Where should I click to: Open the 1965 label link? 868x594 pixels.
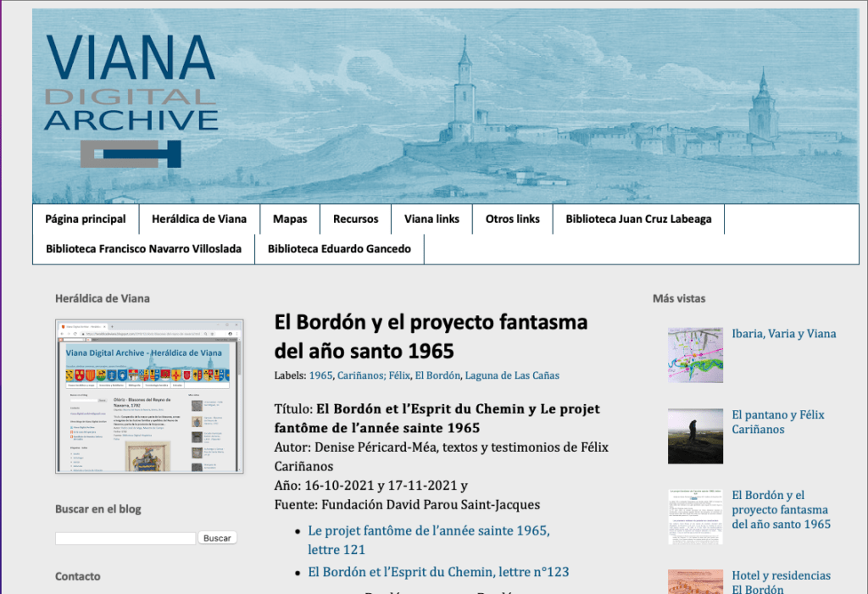click(x=320, y=375)
